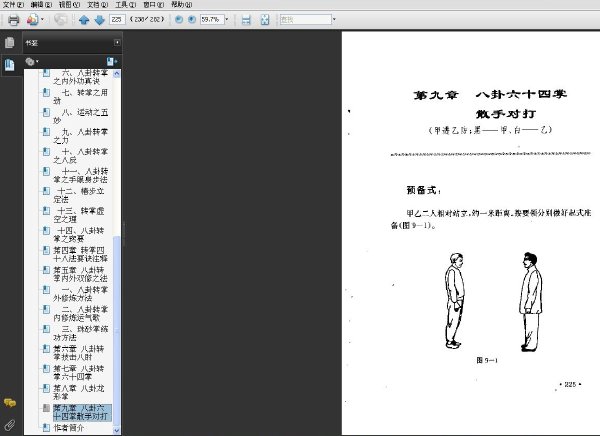Select bookmark 第四章 转掌四十八法要诀注释
Image resolution: width=600 pixels, height=436 pixels.
[80, 255]
